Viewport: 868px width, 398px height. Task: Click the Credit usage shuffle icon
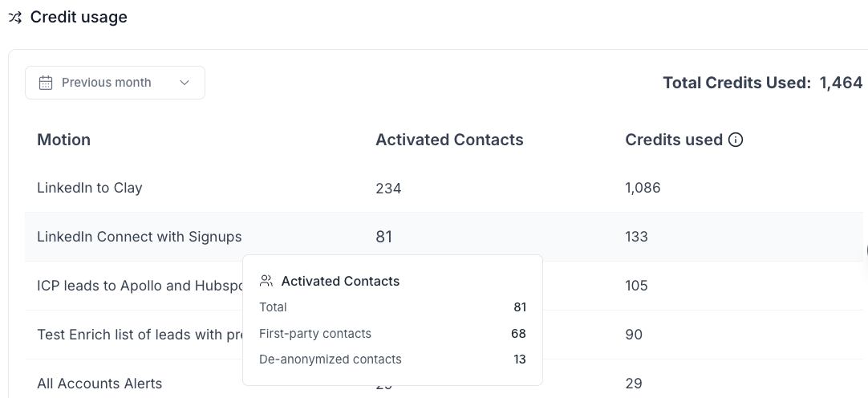click(15, 18)
